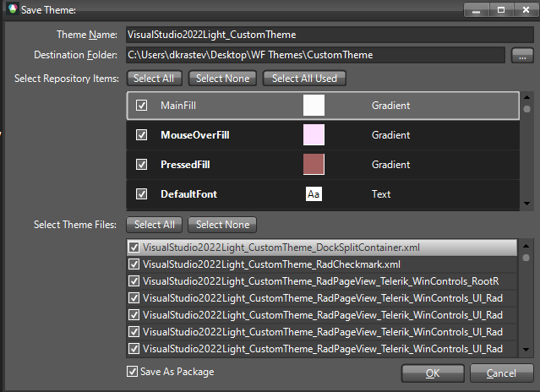Click repository list scroll down arrow
The width and height of the screenshot is (540, 392).
(x=526, y=204)
